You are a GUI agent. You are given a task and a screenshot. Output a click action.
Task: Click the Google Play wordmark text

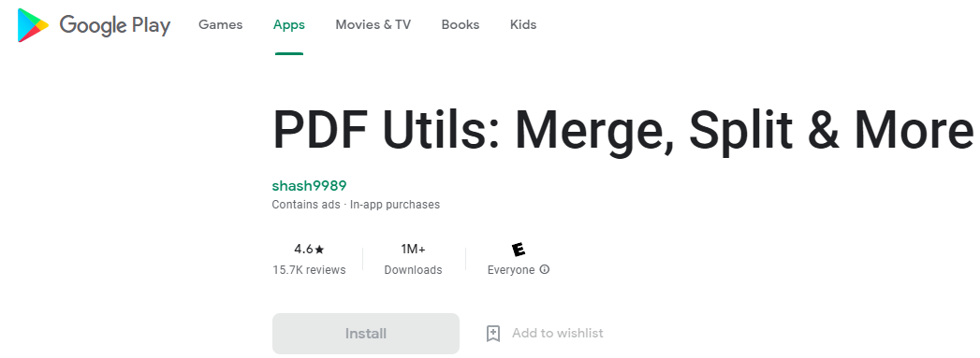pos(115,25)
